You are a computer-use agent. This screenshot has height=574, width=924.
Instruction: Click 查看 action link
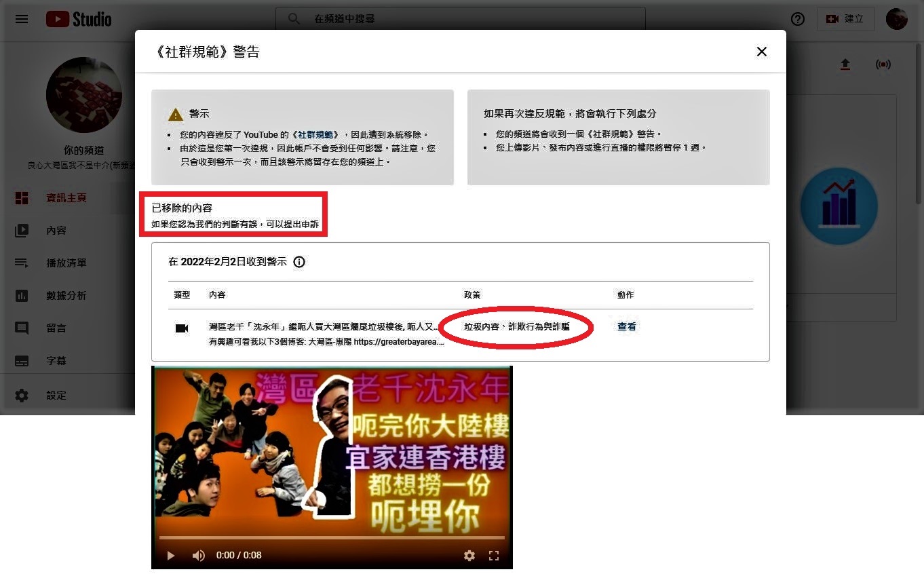pos(627,327)
